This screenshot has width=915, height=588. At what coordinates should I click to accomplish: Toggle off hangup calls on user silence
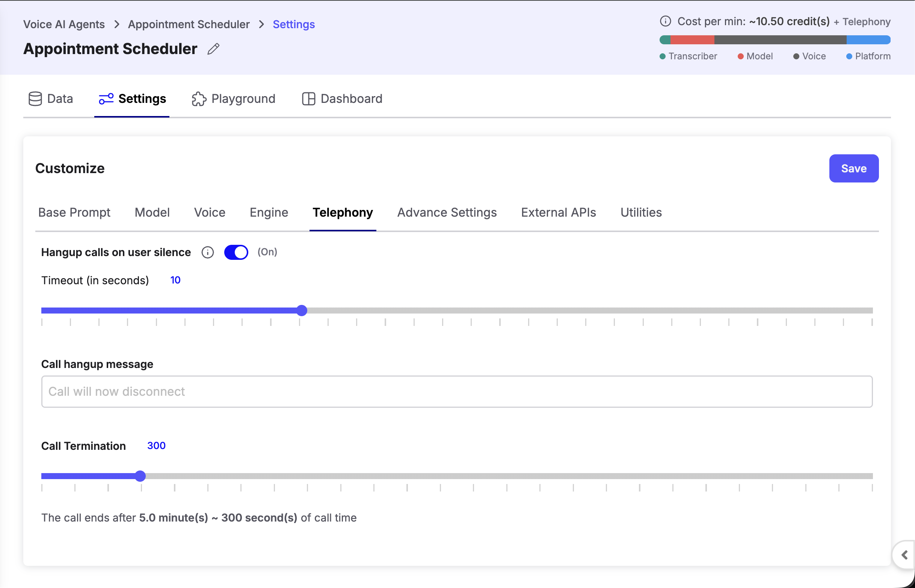tap(236, 252)
